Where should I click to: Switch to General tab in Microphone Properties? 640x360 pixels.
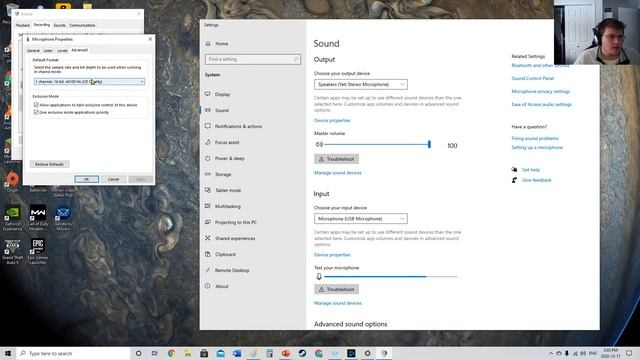click(33, 51)
